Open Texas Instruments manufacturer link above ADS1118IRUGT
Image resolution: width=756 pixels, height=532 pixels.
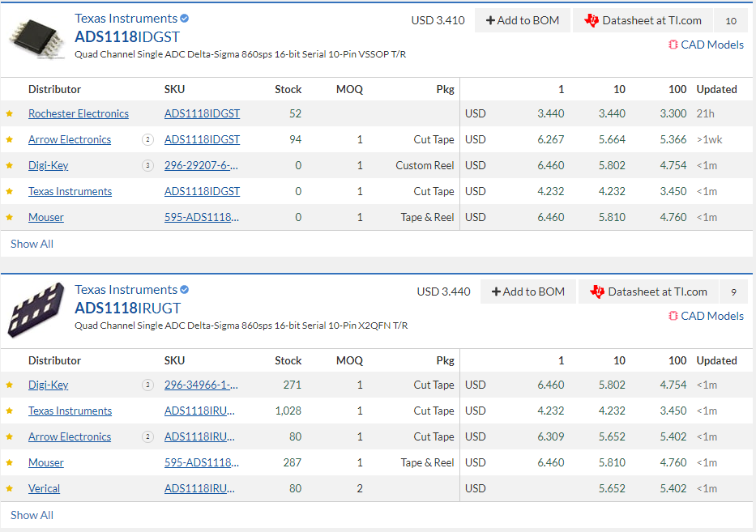click(x=126, y=290)
